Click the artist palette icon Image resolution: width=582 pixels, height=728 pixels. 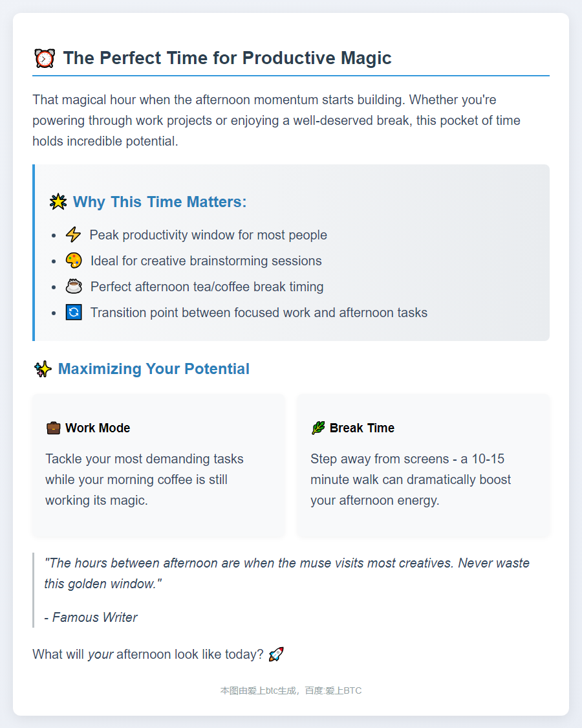74,261
